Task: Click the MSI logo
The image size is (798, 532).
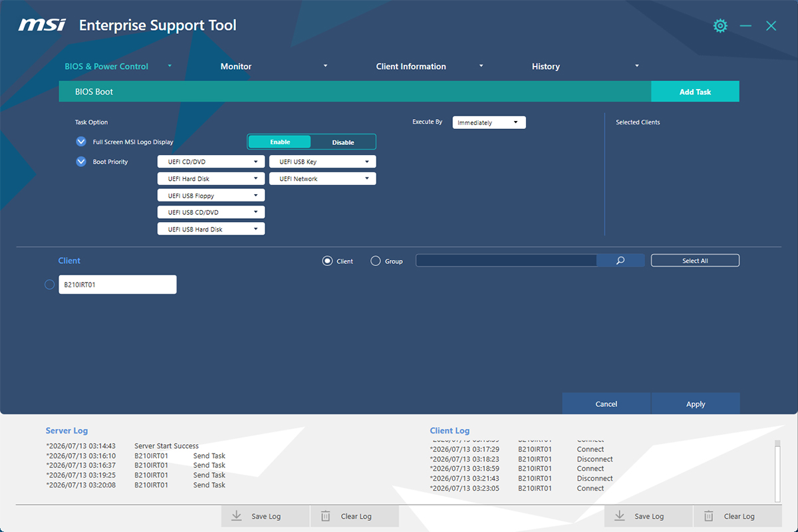Action: pos(42,25)
